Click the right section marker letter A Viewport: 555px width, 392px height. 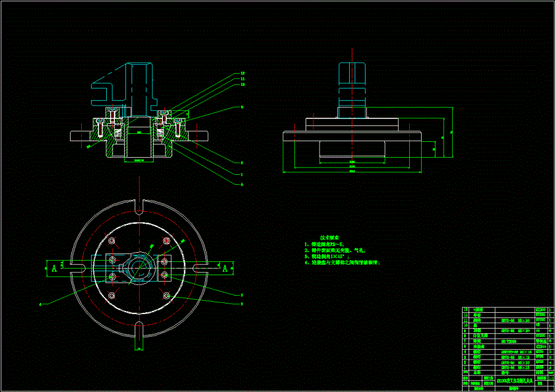coord(225,269)
